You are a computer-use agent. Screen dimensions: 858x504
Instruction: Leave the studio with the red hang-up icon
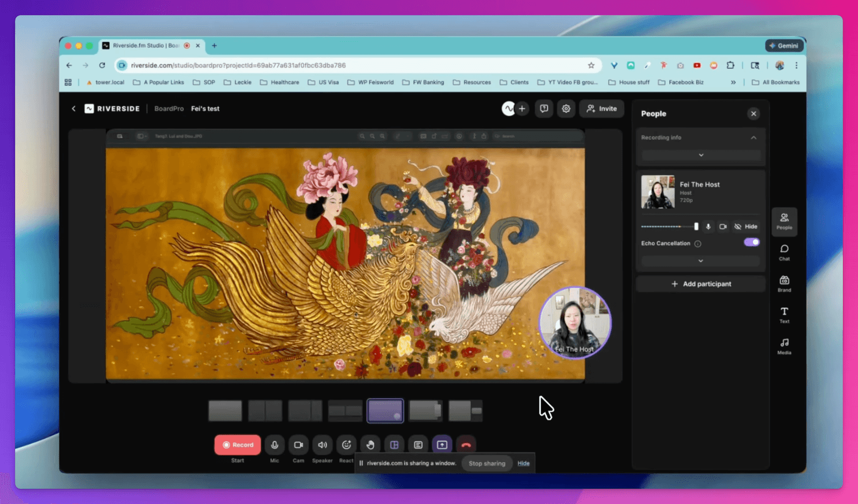coord(466,444)
